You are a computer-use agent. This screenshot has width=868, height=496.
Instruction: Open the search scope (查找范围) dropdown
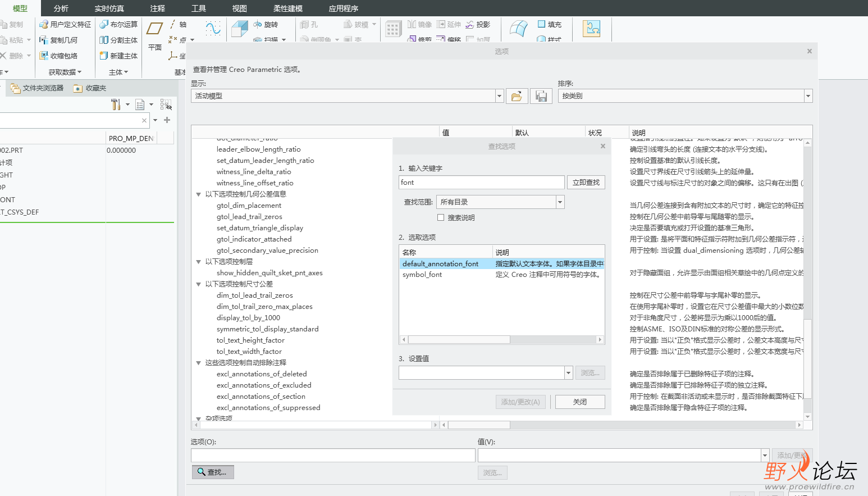coord(560,202)
